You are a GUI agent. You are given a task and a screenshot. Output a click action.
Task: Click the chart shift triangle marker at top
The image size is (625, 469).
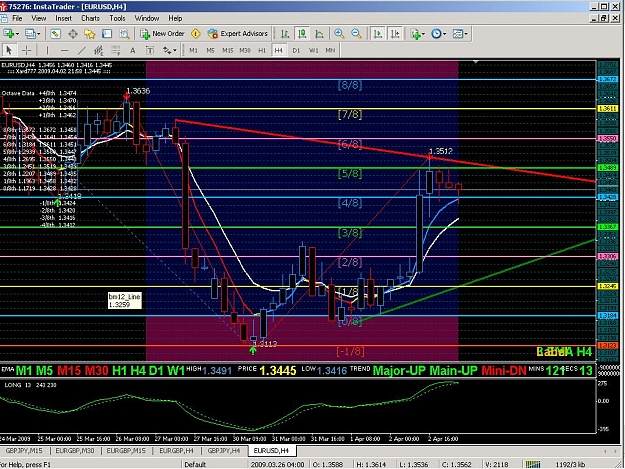point(476,62)
